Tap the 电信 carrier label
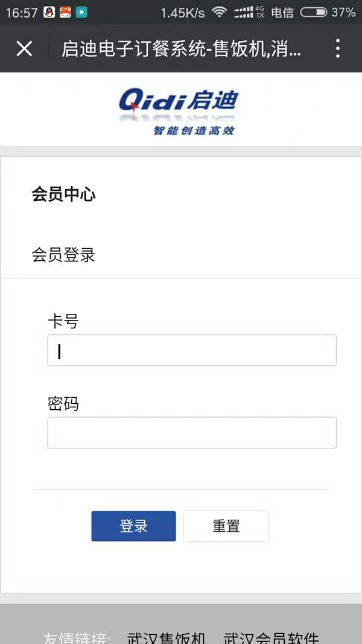This screenshot has height=644, width=362. pos(282,12)
